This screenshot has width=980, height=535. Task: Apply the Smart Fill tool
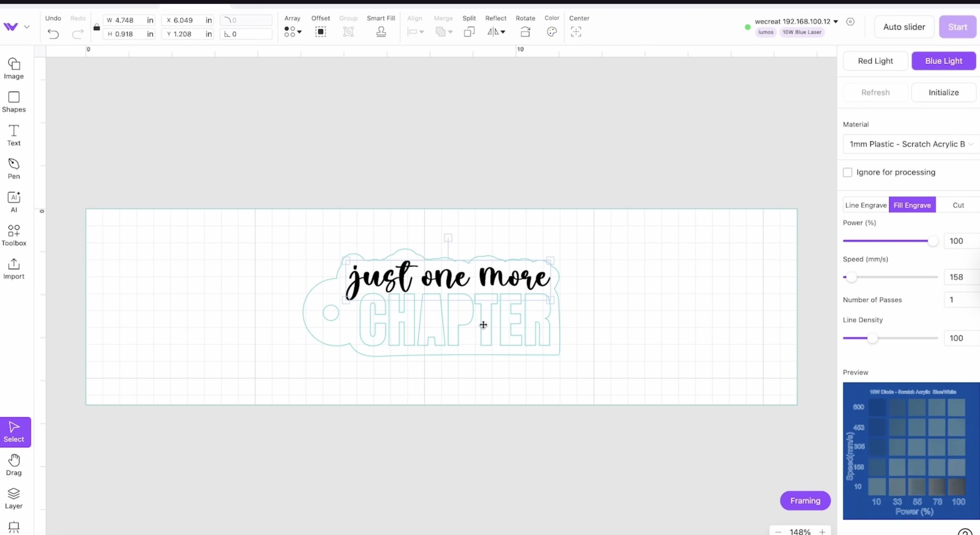(x=381, y=32)
